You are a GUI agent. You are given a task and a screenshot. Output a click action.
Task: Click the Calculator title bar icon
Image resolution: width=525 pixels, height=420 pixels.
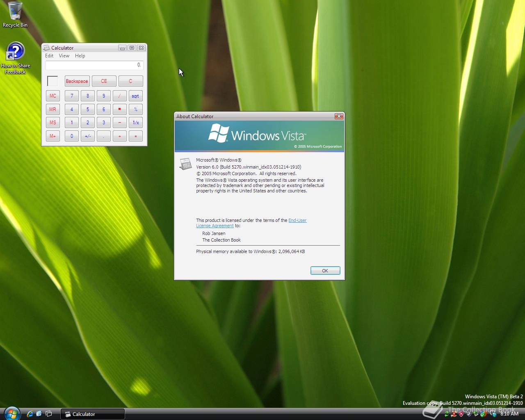tap(47, 48)
